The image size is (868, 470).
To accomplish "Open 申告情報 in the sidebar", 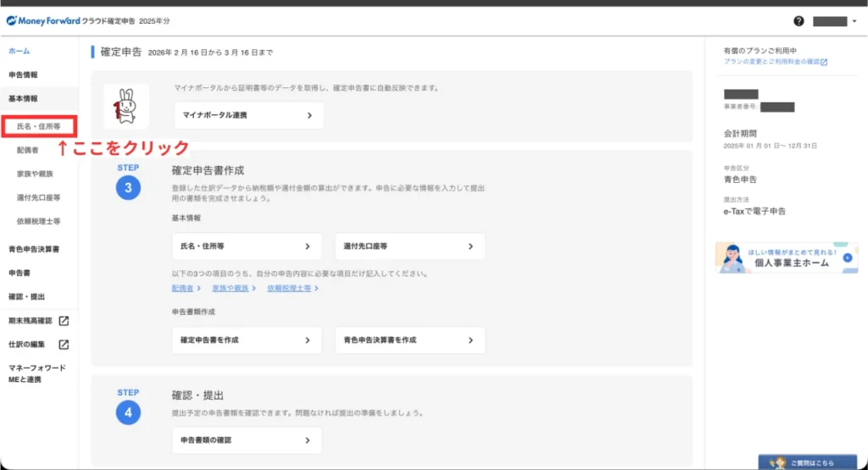I will 23,75.
